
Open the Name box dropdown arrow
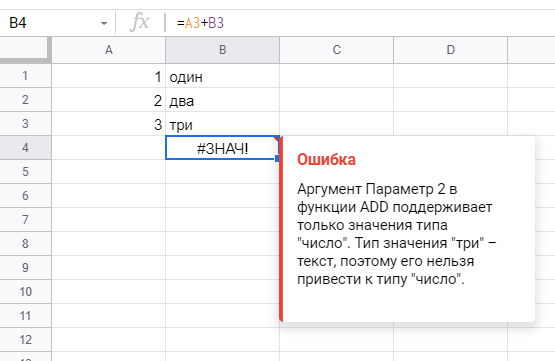pyautogui.click(x=104, y=23)
